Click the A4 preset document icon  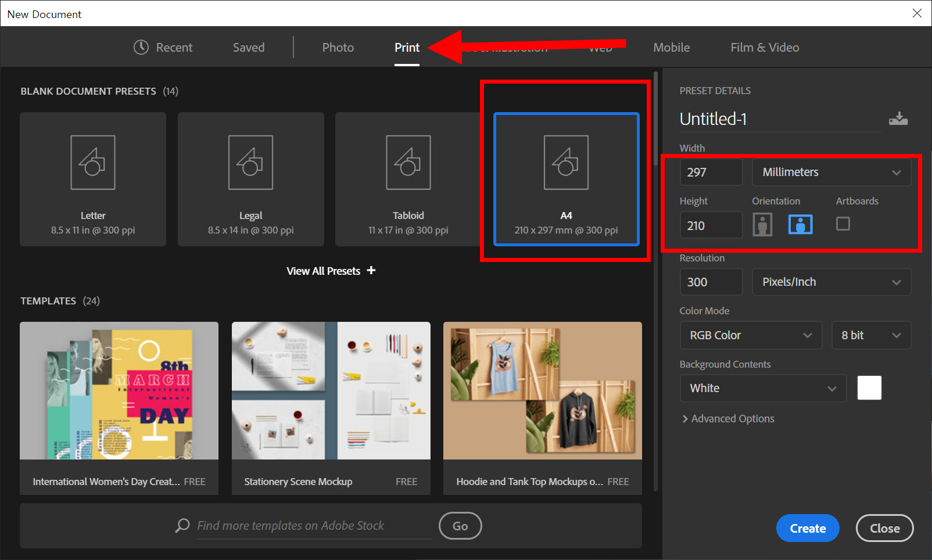coord(566,163)
